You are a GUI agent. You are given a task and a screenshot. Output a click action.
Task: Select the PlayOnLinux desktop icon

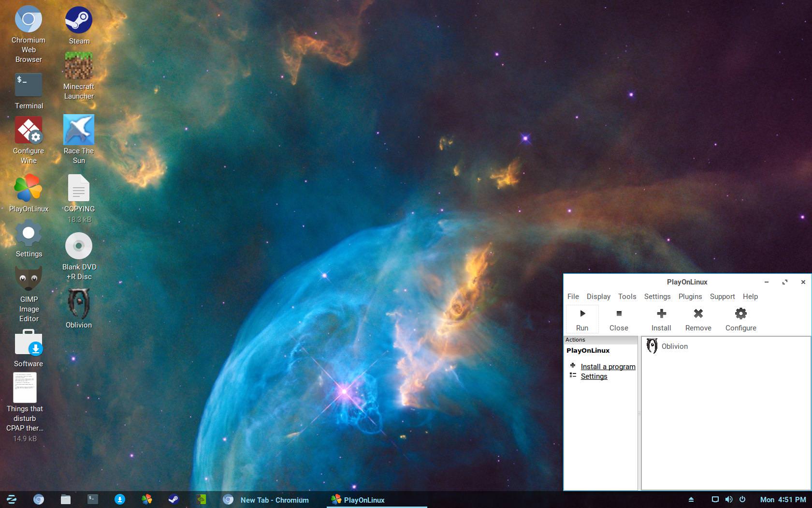point(29,194)
